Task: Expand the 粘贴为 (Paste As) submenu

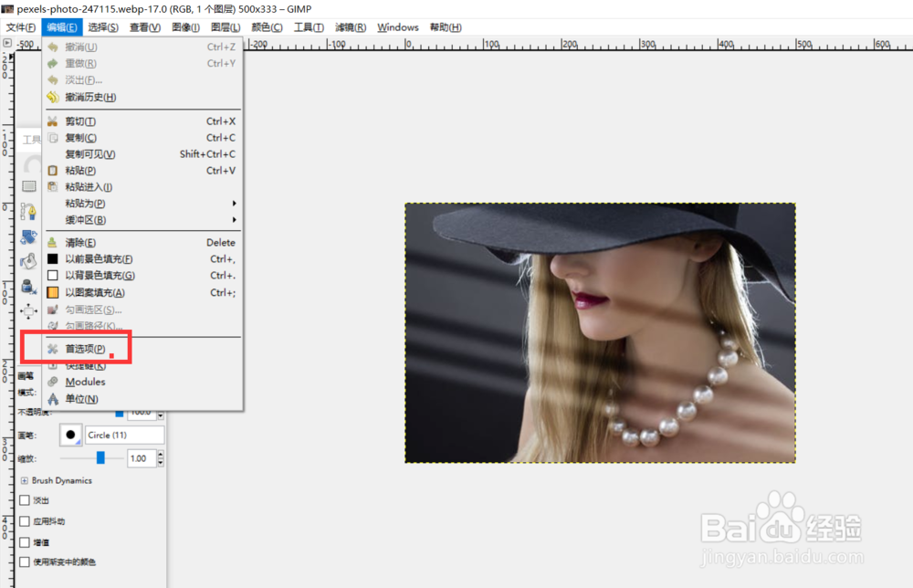Action: [x=143, y=204]
